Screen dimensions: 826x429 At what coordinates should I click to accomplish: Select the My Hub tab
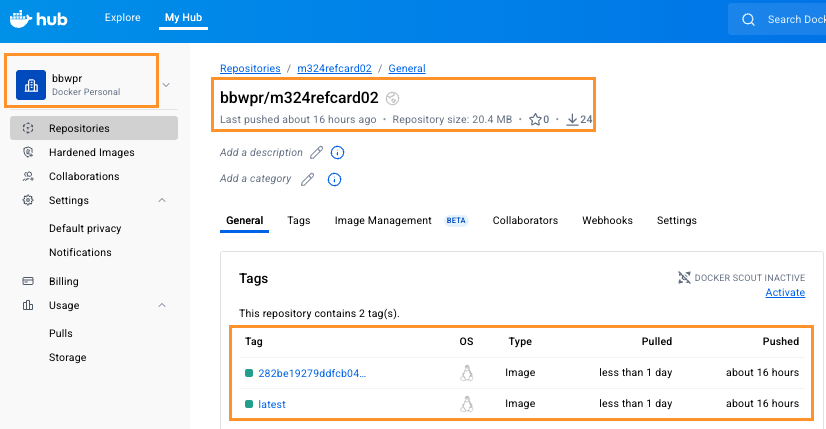(x=183, y=17)
